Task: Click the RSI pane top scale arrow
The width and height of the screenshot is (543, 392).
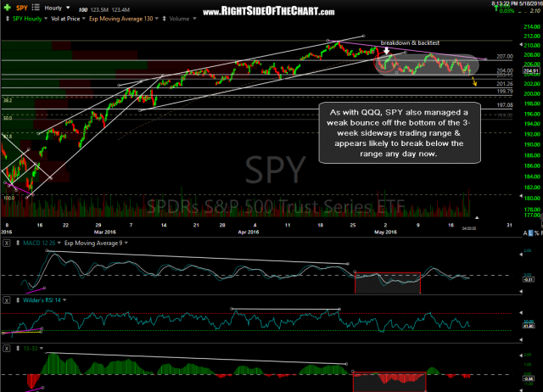Action: pos(521,313)
